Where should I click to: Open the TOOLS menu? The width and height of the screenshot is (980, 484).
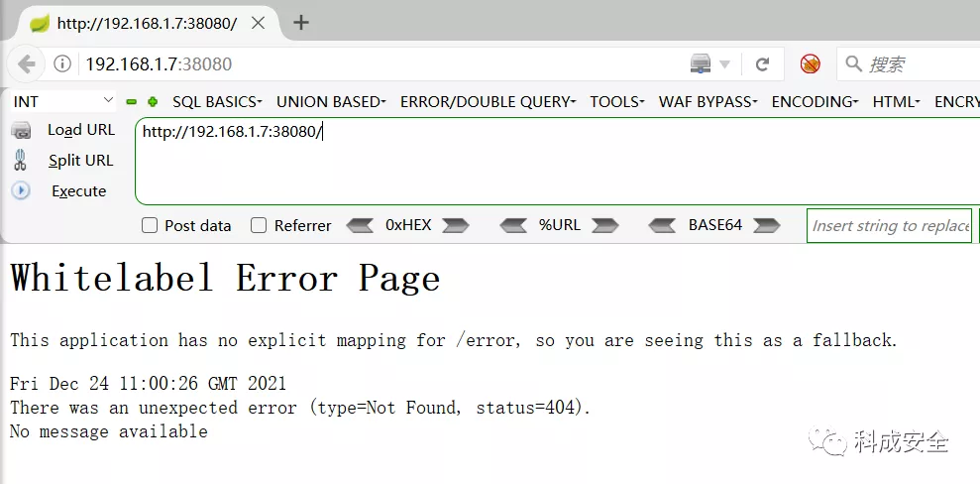(x=617, y=102)
